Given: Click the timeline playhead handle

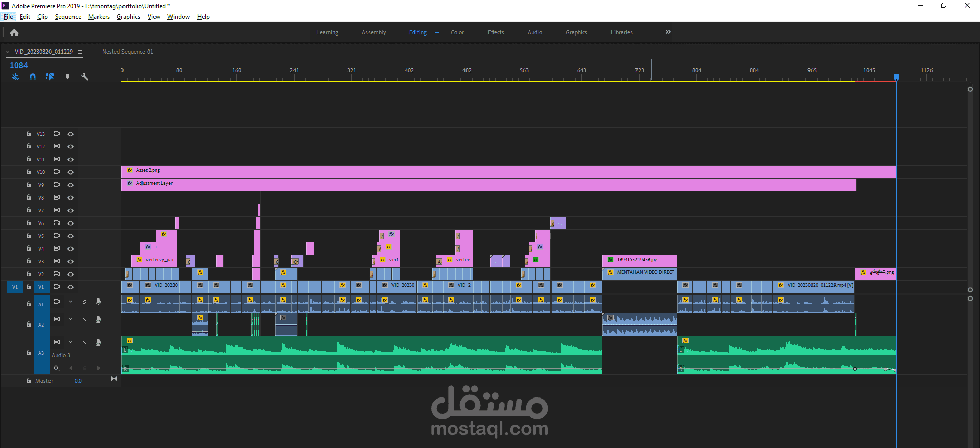Looking at the screenshot, I should (896, 78).
